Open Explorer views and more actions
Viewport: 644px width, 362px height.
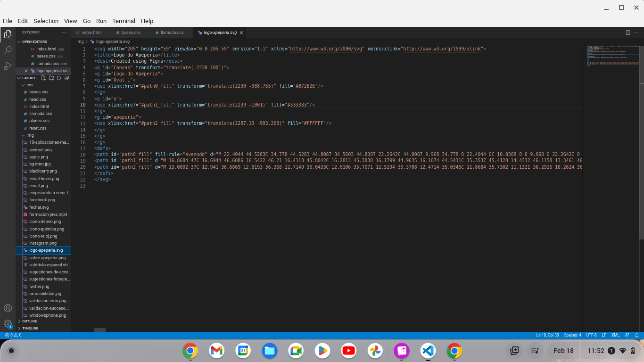64,33
